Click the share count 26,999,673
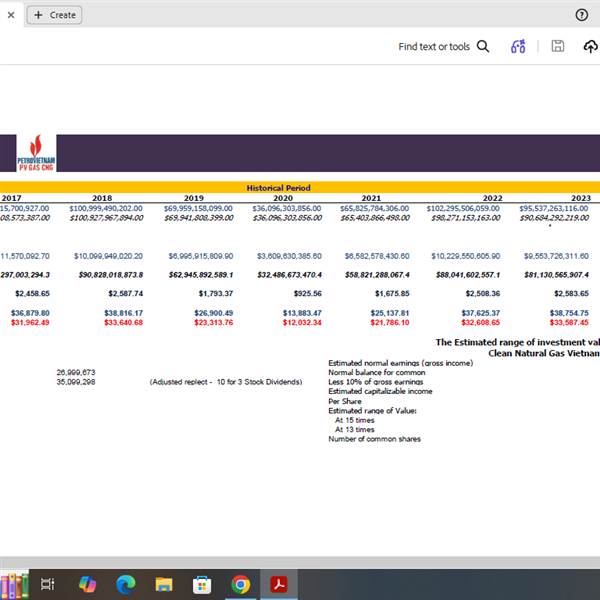Image resolution: width=600 pixels, height=600 pixels. (x=76, y=372)
